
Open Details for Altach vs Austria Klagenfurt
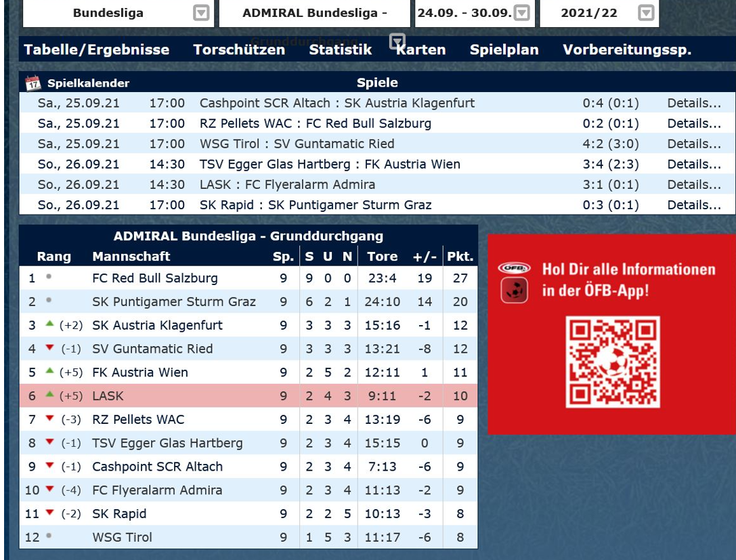tap(694, 104)
